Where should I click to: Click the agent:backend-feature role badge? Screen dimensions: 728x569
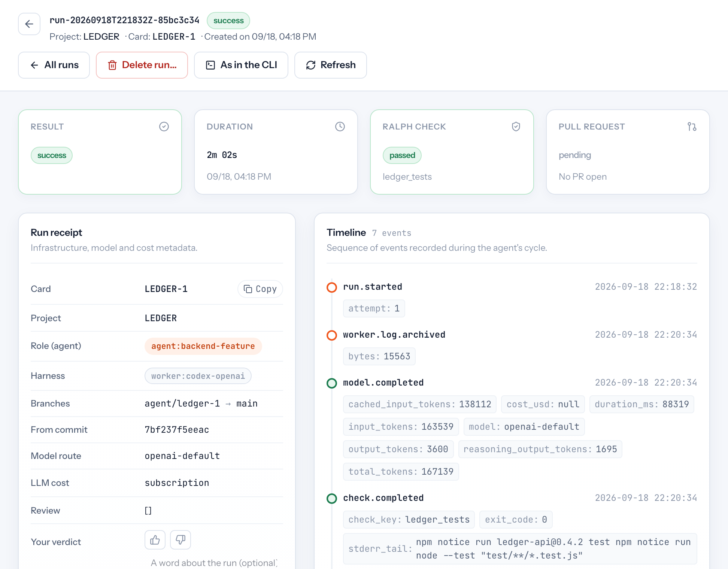203,346
